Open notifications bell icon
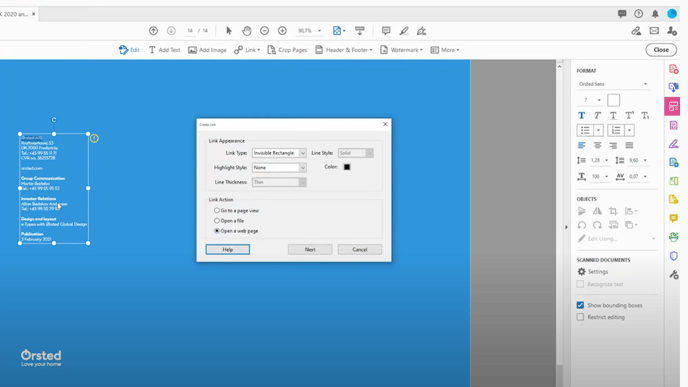Viewport: 688px width, 387px height. point(655,14)
